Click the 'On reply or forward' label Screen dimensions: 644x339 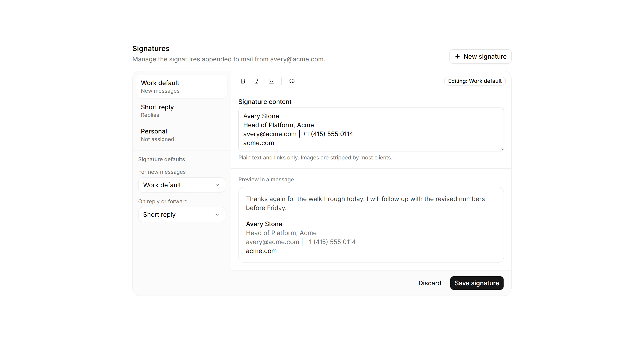click(163, 202)
